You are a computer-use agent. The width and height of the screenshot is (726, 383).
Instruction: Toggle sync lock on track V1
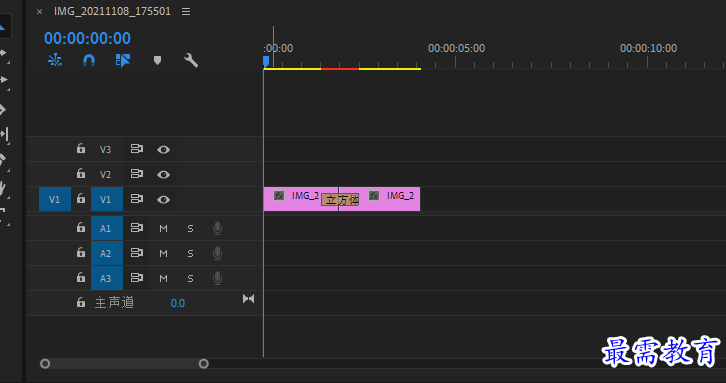pos(137,199)
